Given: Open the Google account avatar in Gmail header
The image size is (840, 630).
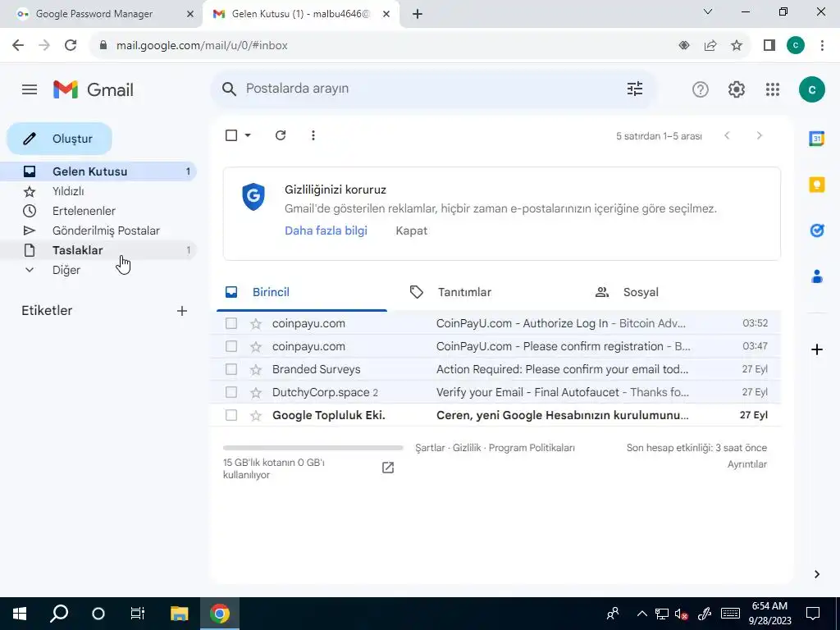Looking at the screenshot, I should pyautogui.click(x=811, y=89).
